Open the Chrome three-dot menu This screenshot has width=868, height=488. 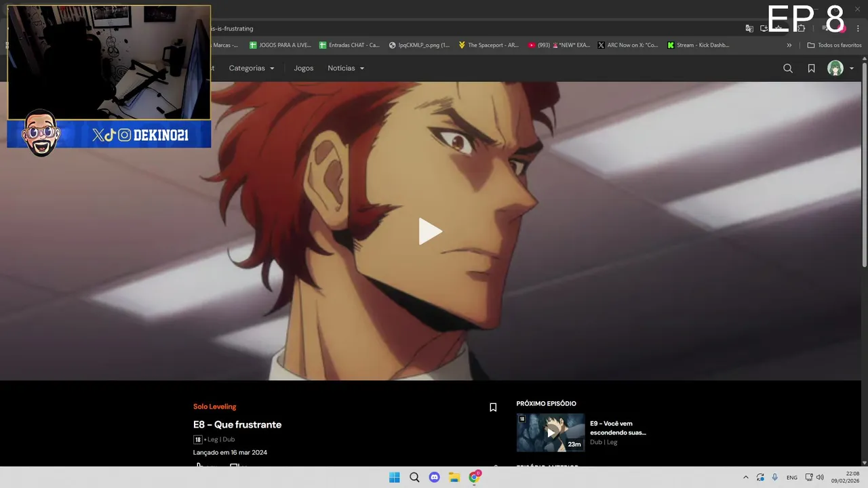point(858,28)
